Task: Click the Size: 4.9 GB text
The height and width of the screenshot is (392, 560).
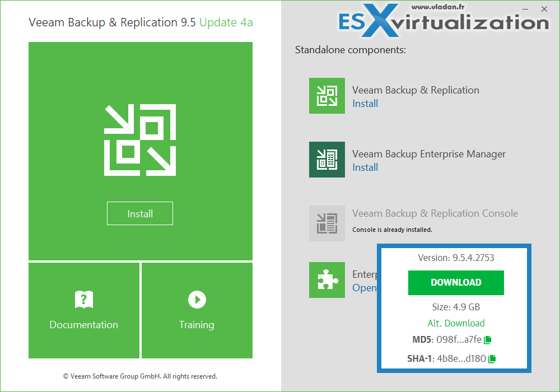Action: (456, 307)
